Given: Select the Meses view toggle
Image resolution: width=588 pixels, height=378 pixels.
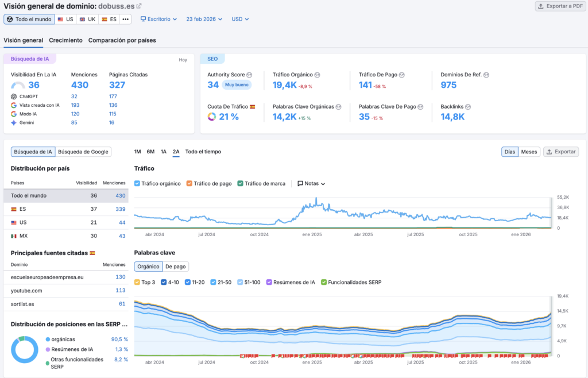Looking at the screenshot, I should [x=529, y=152].
